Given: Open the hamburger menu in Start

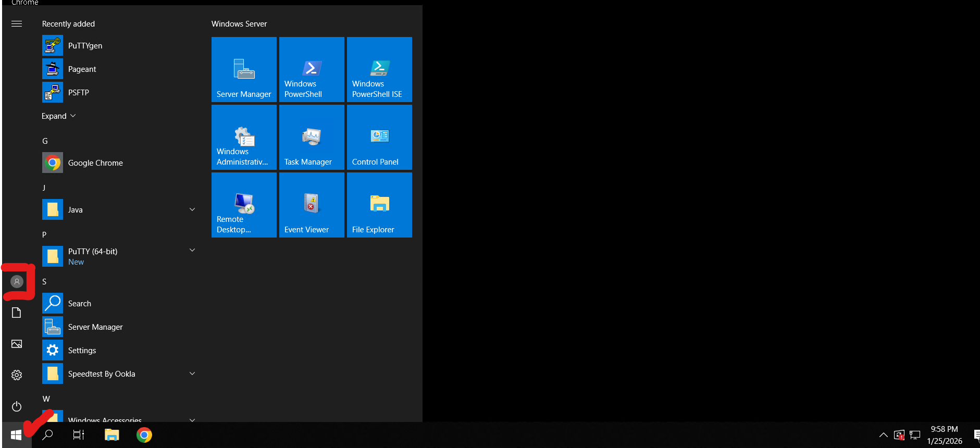Looking at the screenshot, I should [17, 24].
